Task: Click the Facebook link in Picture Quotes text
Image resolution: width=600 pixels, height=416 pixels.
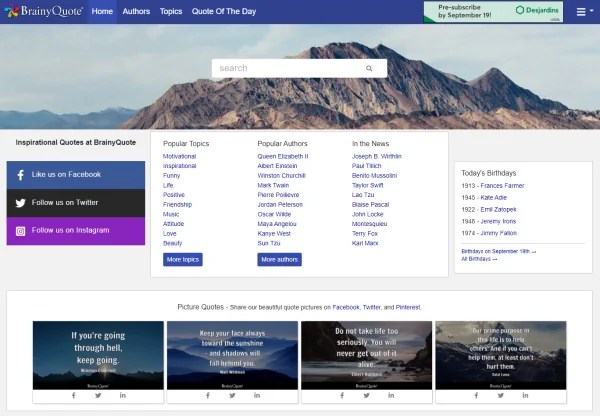Action: 346,307
